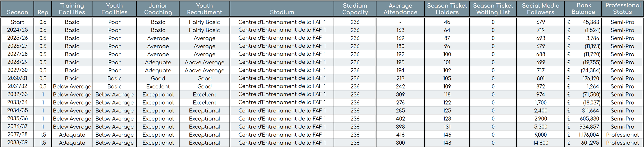Select the Season column header
Image resolution: width=644 pixels, height=147 pixels.
17,9
